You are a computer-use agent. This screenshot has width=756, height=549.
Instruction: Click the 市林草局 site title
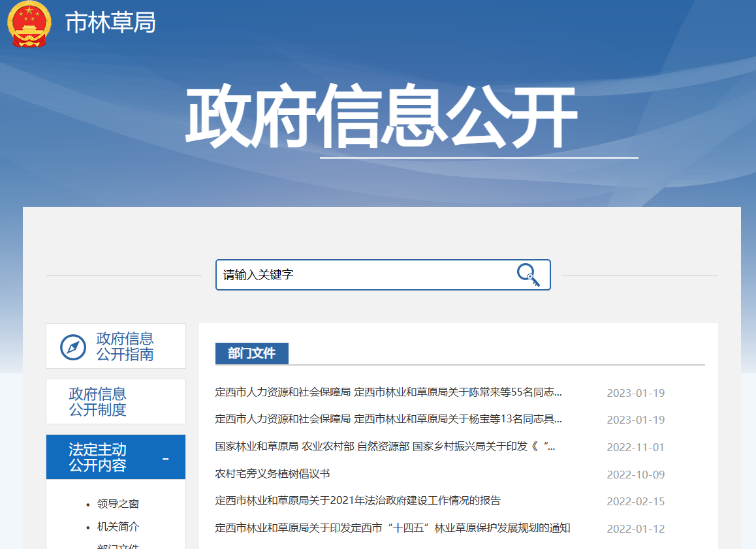pyautogui.click(x=110, y=24)
